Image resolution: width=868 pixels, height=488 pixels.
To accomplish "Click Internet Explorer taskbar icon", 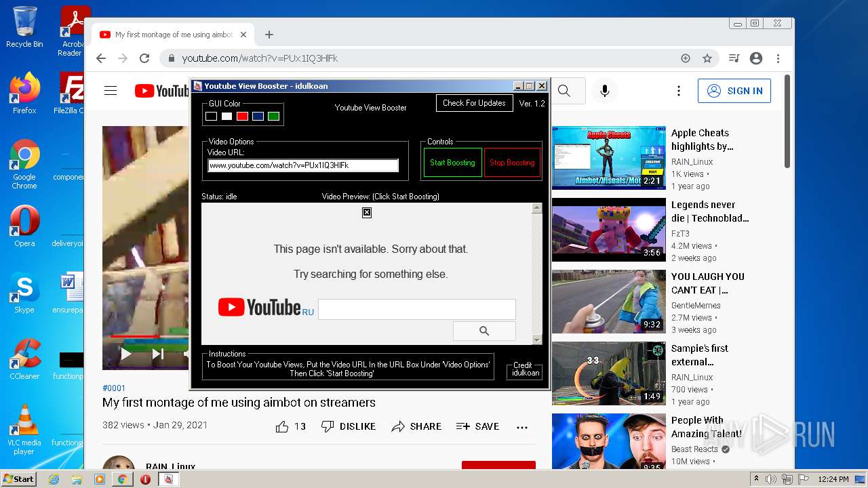I will 54,479.
